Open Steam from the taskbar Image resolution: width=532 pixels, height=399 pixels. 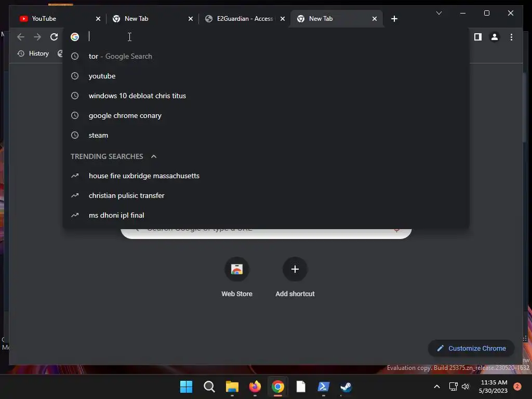[346, 387]
